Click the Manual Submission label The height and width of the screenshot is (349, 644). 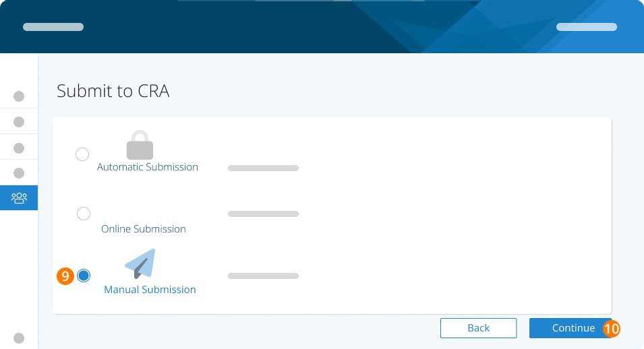tap(150, 290)
